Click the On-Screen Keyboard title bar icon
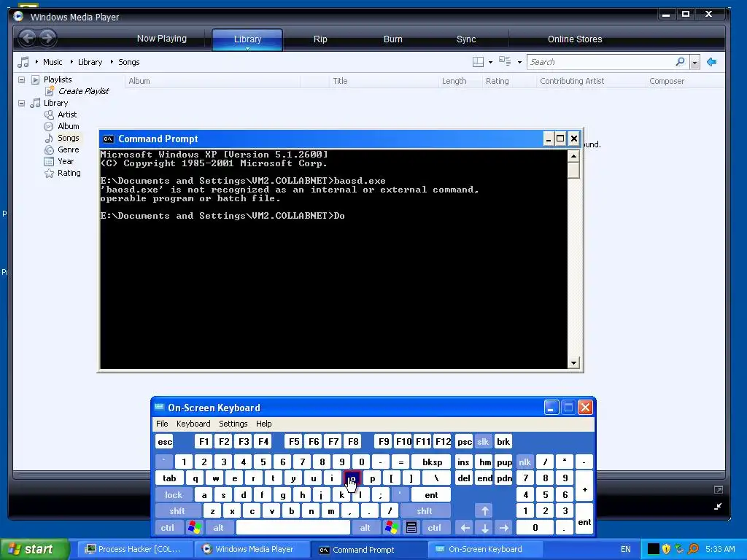747x560 pixels. [x=159, y=407]
